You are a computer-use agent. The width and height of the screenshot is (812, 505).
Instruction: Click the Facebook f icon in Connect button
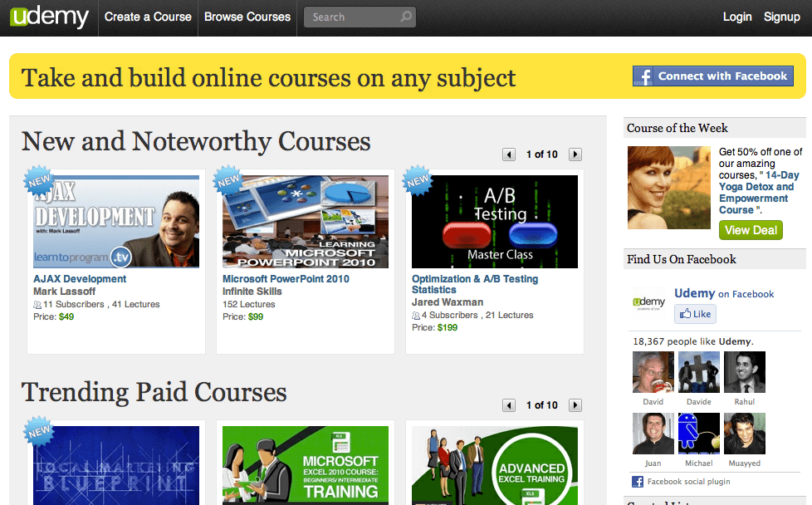[643, 76]
